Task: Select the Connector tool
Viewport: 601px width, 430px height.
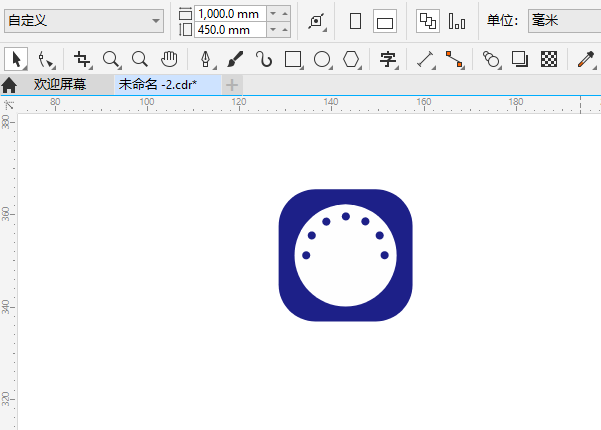Action: [x=455, y=60]
